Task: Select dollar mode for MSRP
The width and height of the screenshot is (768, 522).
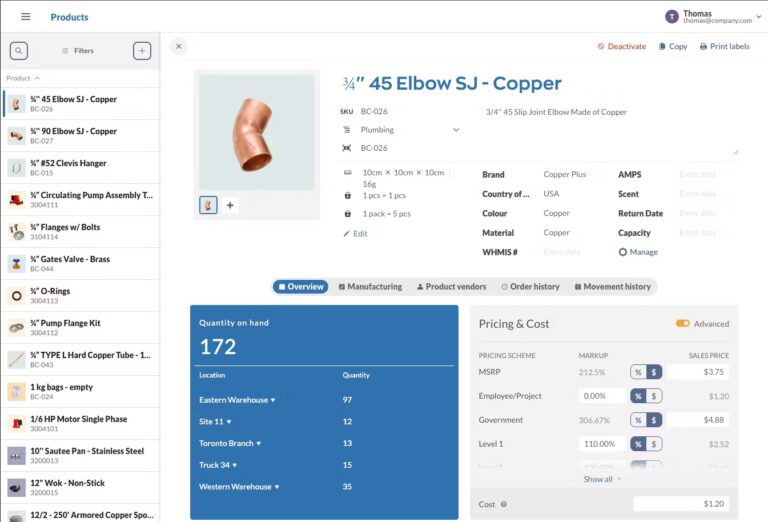Action: click(654, 372)
